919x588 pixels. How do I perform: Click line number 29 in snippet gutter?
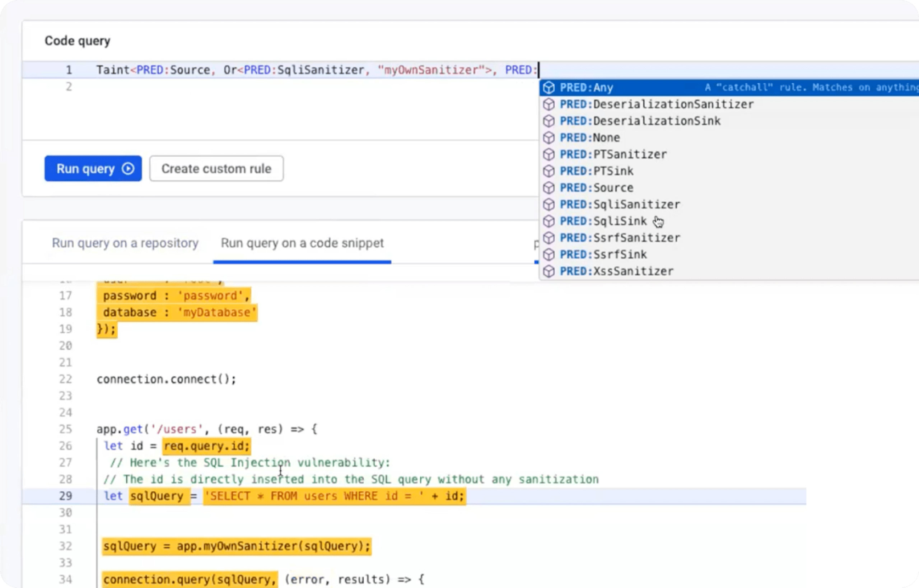65,496
